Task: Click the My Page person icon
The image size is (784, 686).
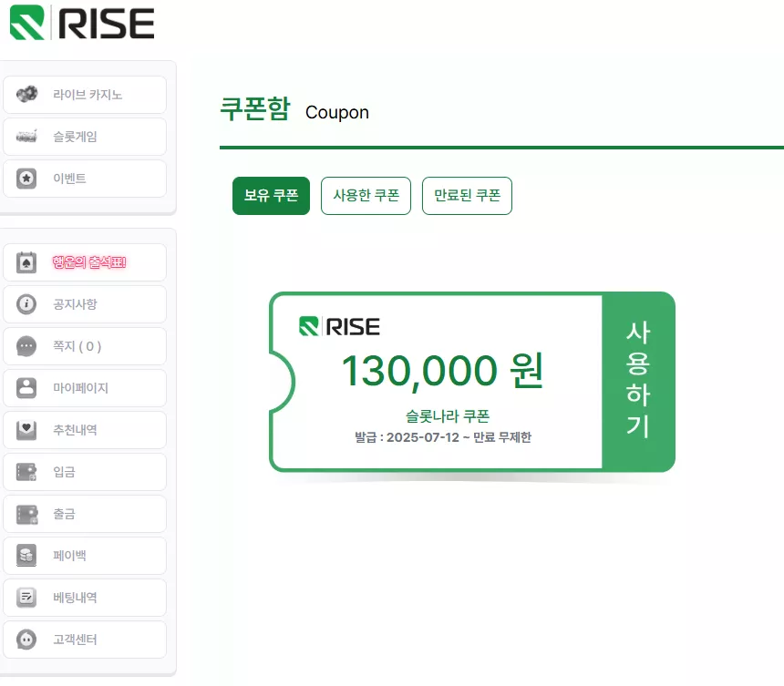Action: (26, 388)
